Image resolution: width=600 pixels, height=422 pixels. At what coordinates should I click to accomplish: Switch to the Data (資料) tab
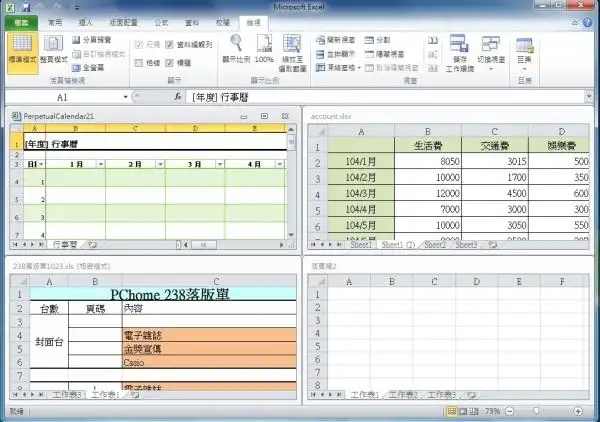click(192, 23)
